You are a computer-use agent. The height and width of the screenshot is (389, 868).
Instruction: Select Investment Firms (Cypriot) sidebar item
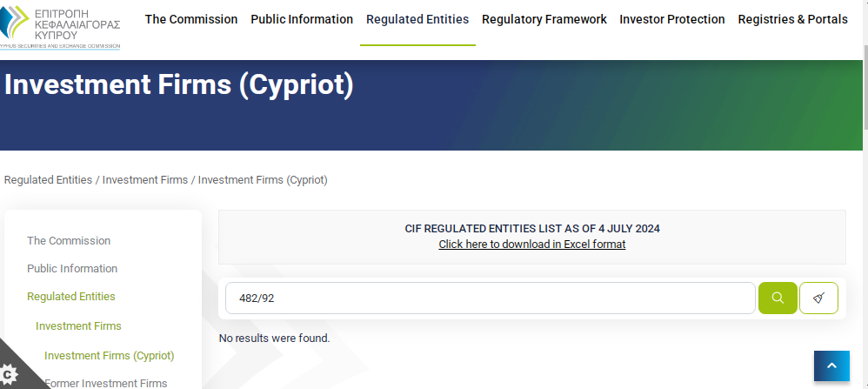[109, 355]
